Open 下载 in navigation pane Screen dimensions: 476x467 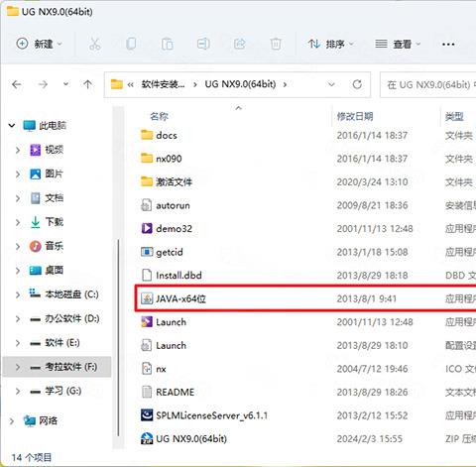coord(54,222)
